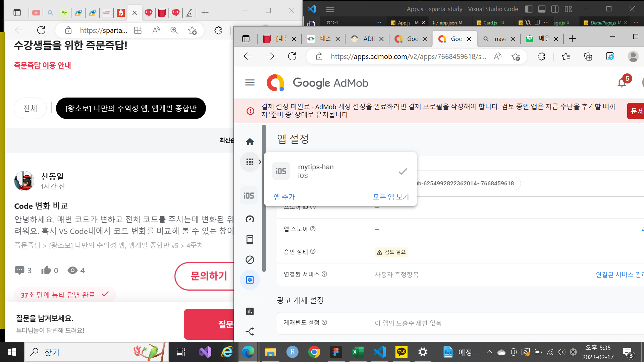Select the 전체 filter chip
Image resolution: width=644 pixels, height=362 pixels.
point(30,108)
